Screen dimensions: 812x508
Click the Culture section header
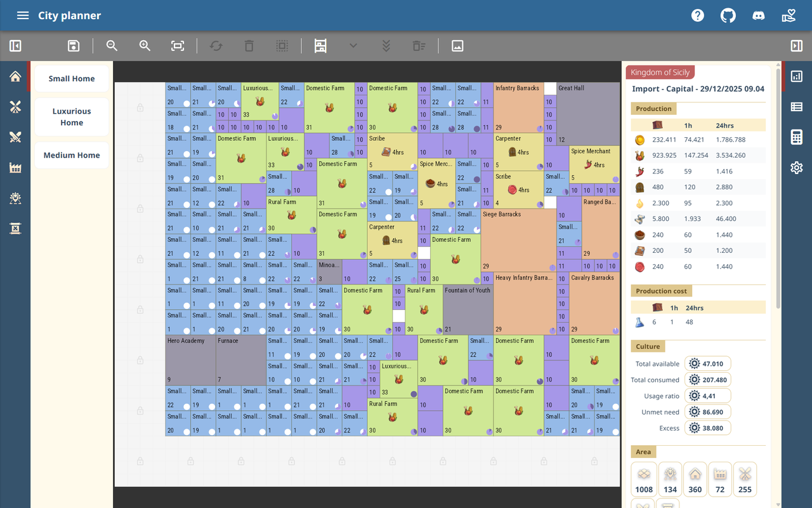point(648,346)
